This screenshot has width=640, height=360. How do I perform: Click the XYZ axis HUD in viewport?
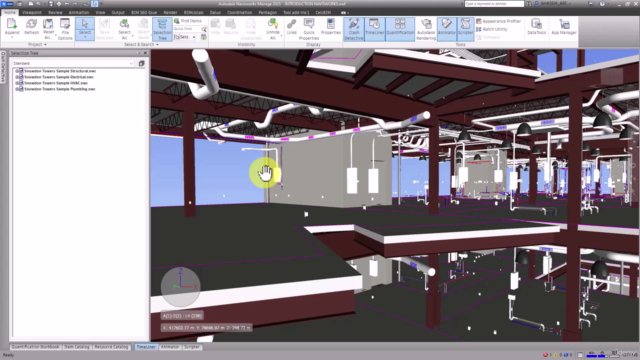[180, 286]
